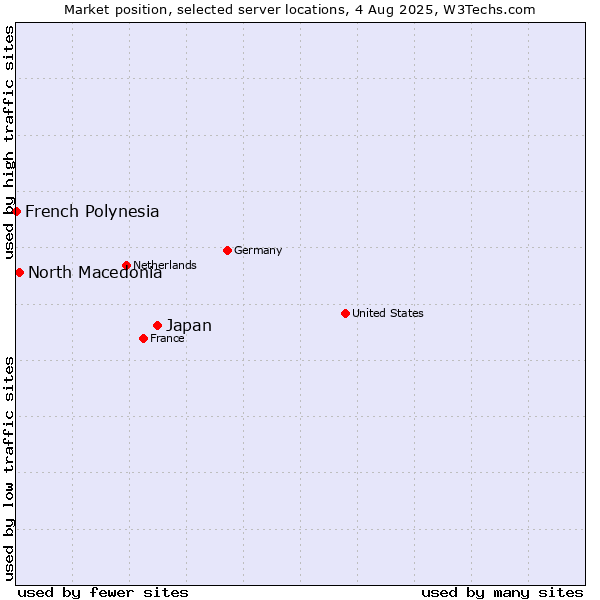Select the Japan red marker
This screenshot has width=600, height=600.
(157, 326)
